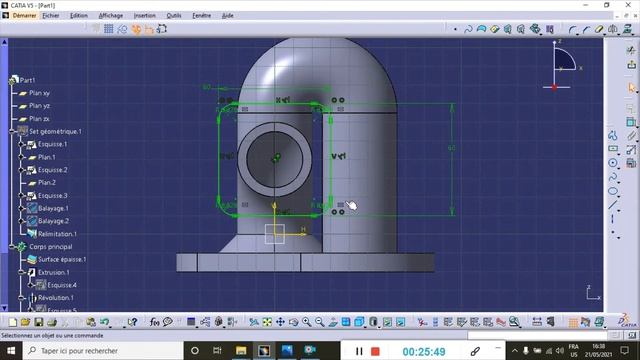Click the taskbar search box
This screenshot has width=640, height=360.
tap(102, 351)
